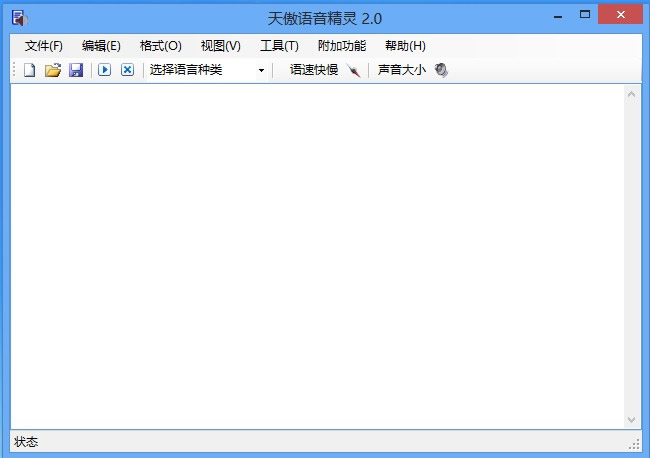Open the 文件(F) menu
This screenshot has width=650, height=458.
[x=44, y=46]
